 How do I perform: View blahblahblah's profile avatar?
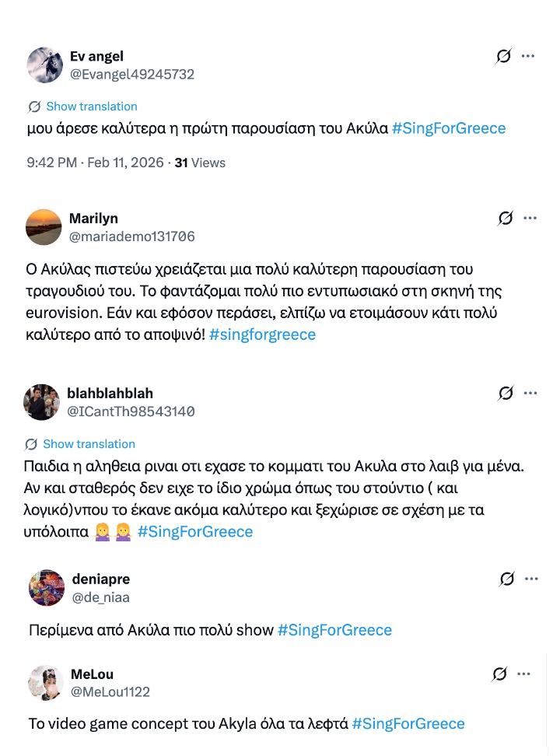[x=42, y=402]
